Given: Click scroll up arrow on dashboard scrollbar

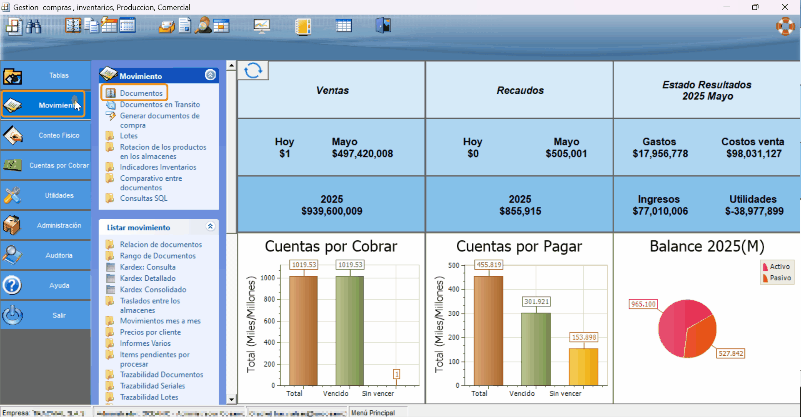Looking at the screenshot, I should (x=231, y=67).
